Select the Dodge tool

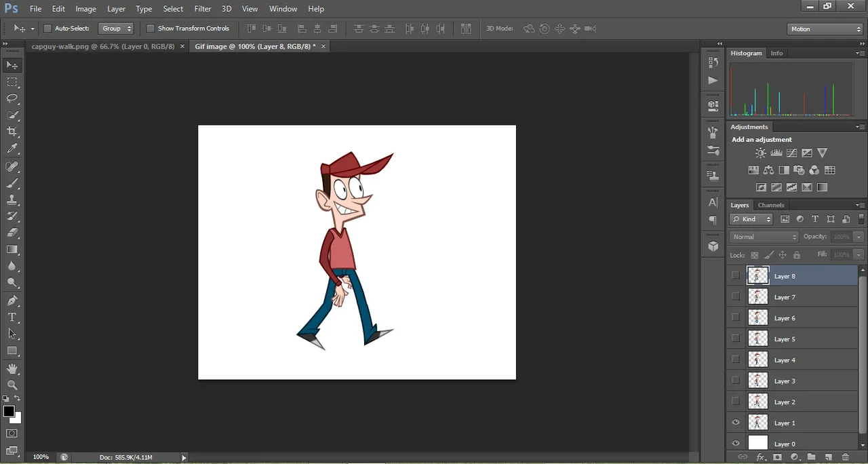(12, 283)
